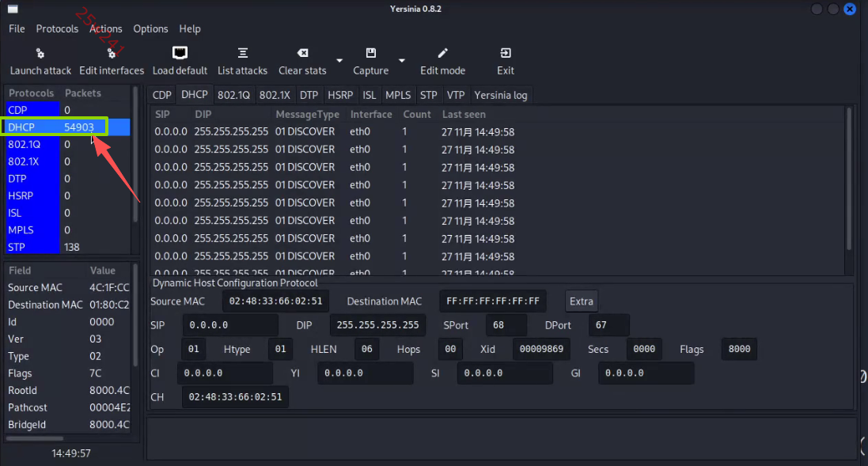Click the SIP address field
This screenshot has width=868, height=466.
coord(230,325)
